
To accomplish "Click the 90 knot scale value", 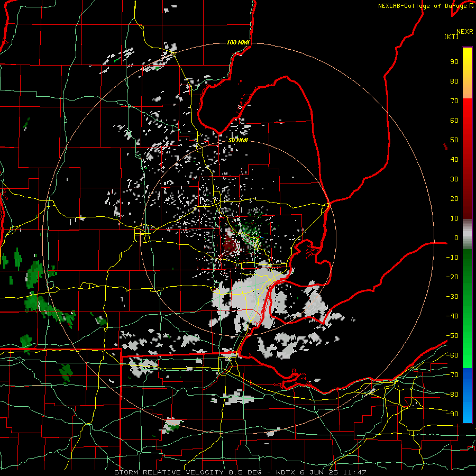I will [454, 62].
